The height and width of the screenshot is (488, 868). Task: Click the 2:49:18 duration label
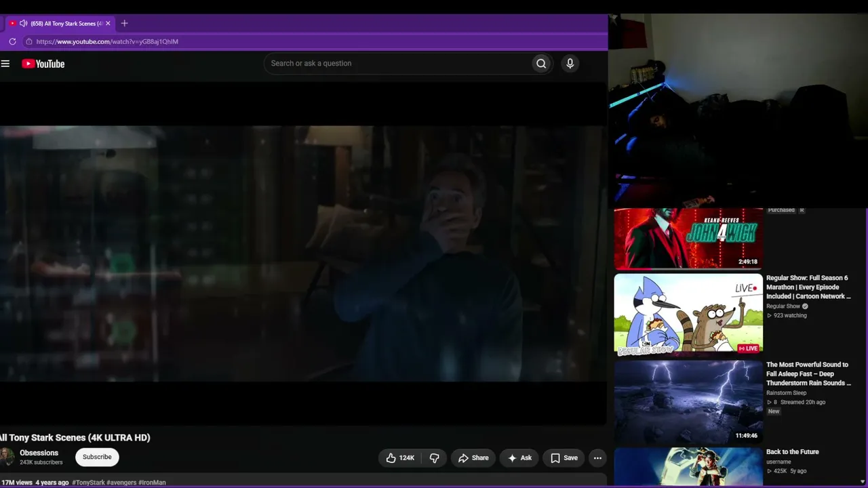748,262
